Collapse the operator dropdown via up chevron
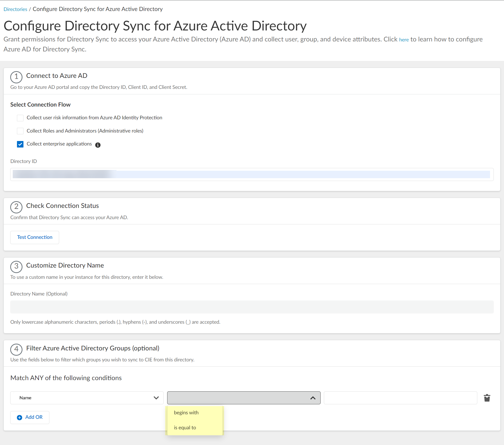 click(x=313, y=398)
